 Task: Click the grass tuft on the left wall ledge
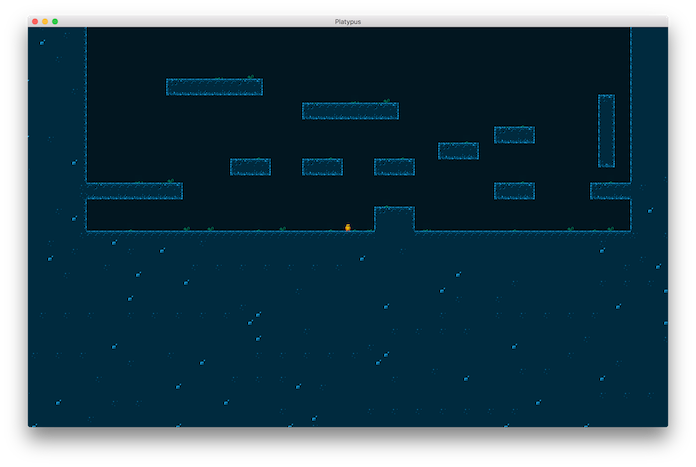click(171, 181)
